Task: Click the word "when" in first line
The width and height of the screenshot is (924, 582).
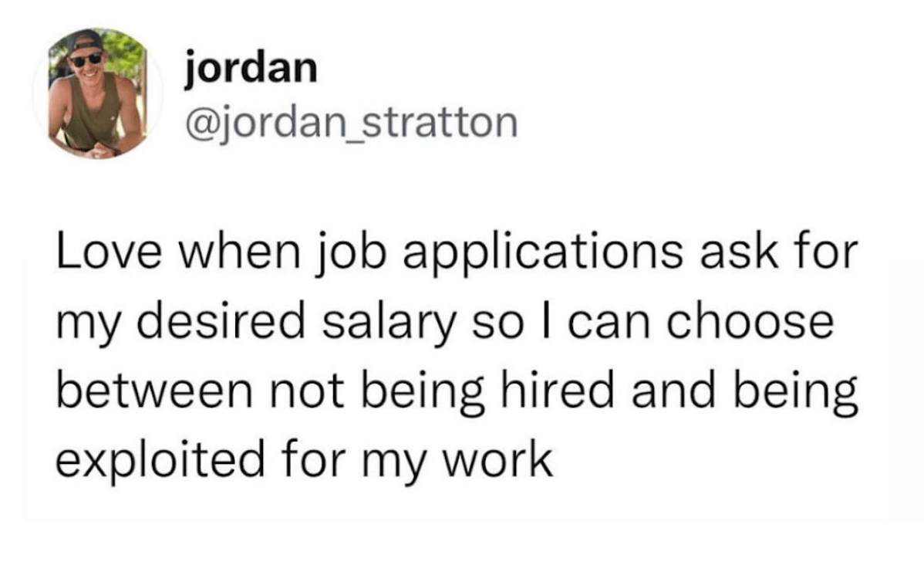Action: coord(239,252)
